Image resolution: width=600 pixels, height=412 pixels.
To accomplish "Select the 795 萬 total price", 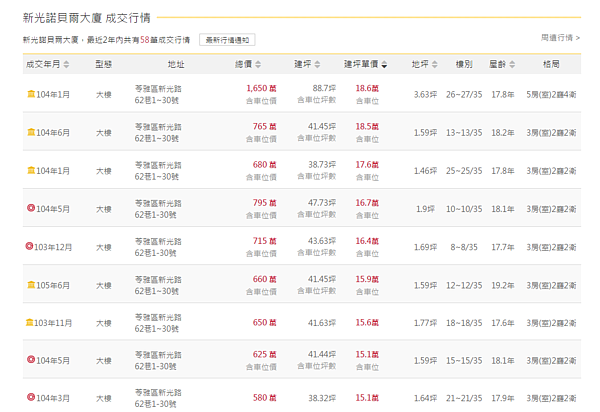I will (264, 203).
